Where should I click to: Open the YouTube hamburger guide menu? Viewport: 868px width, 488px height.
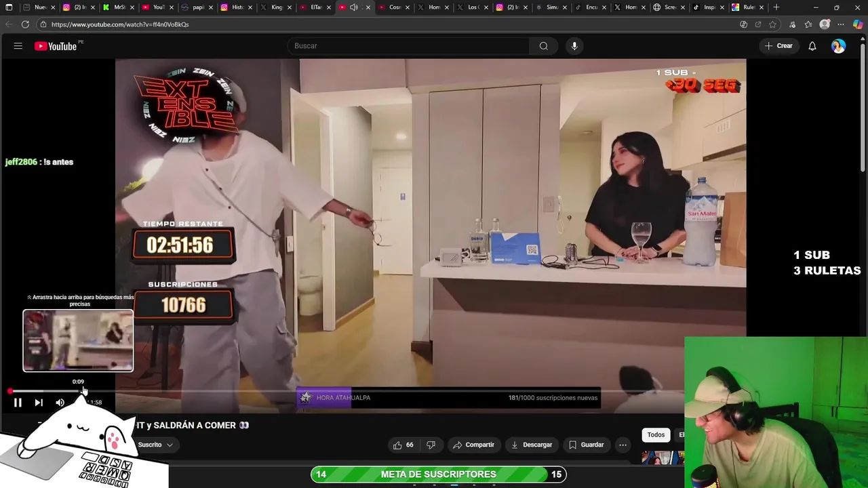point(18,46)
